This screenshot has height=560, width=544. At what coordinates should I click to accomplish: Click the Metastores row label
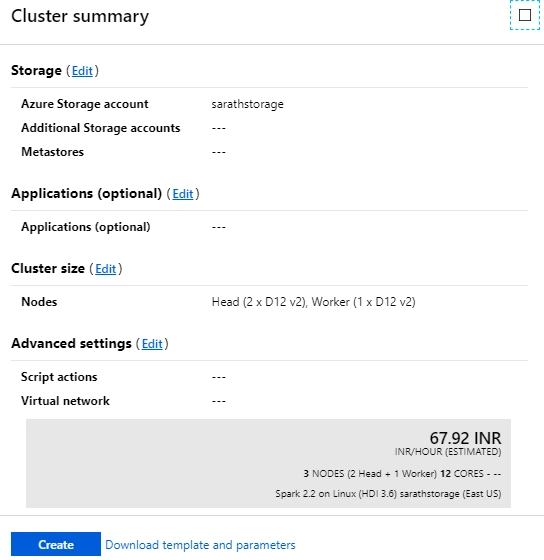pos(53,152)
